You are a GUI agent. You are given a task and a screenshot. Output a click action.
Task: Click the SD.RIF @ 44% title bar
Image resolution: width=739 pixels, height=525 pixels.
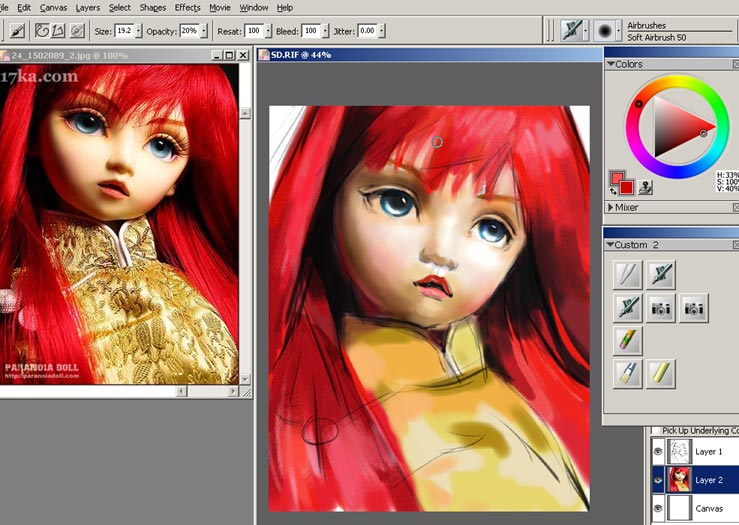click(430, 55)
